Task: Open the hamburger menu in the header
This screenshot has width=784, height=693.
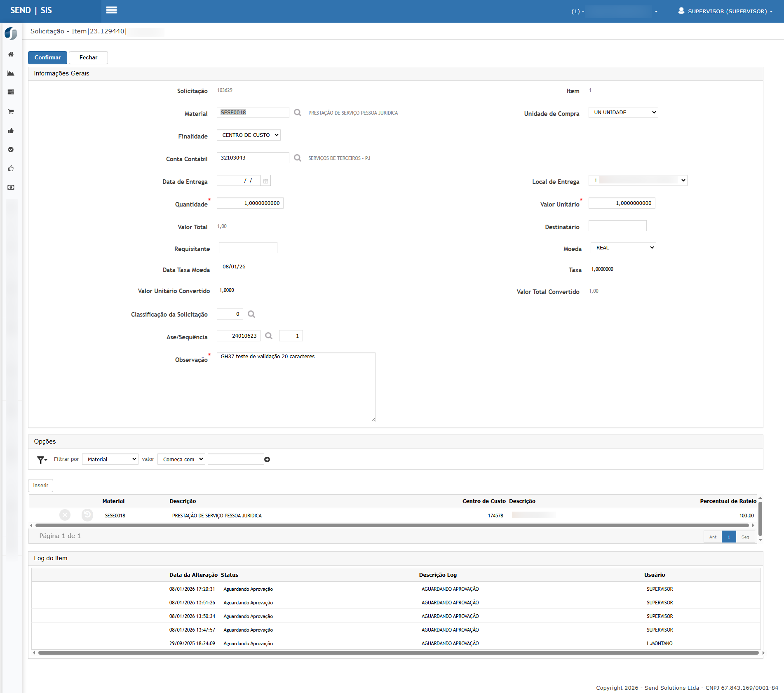Action: pyautogui.click(x=111, y=10)
